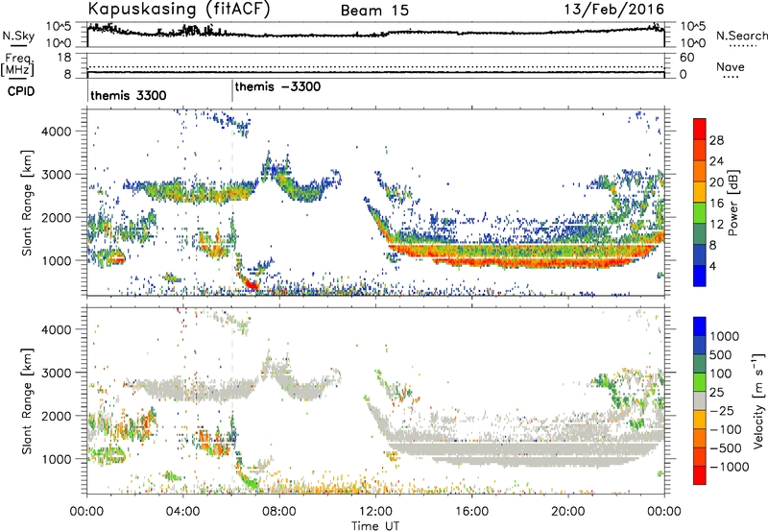Click the 'Time UT' axis title

[375, 526]
